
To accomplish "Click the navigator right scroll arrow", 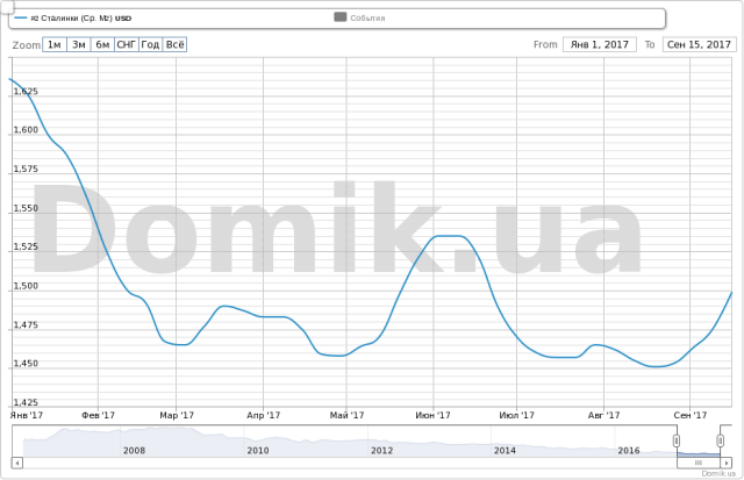I will (x=726, y=462).
